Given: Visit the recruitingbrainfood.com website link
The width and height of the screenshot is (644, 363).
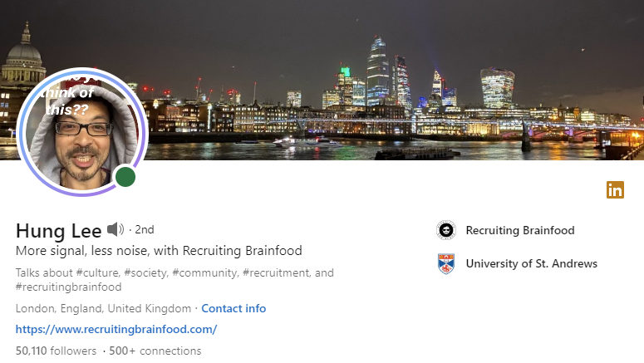Looking at the screenshot, I should coord(116,329).
